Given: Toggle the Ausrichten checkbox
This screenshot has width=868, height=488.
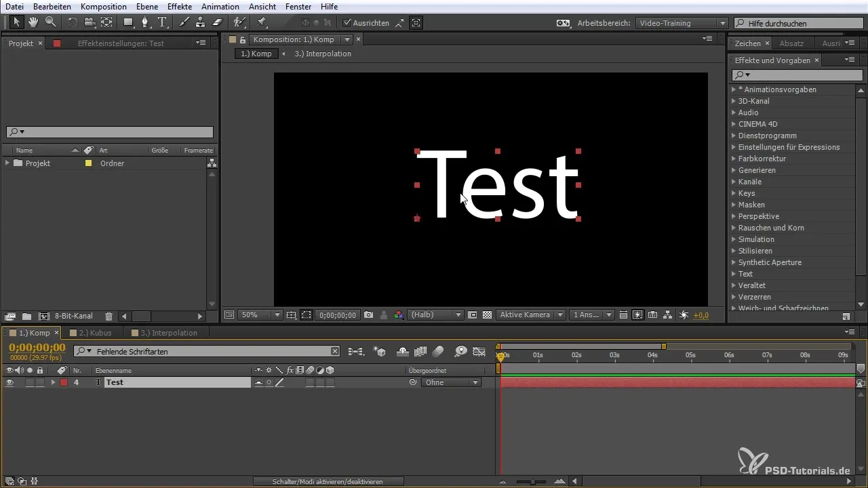Looking at the screenshot, I should point(347,23).
